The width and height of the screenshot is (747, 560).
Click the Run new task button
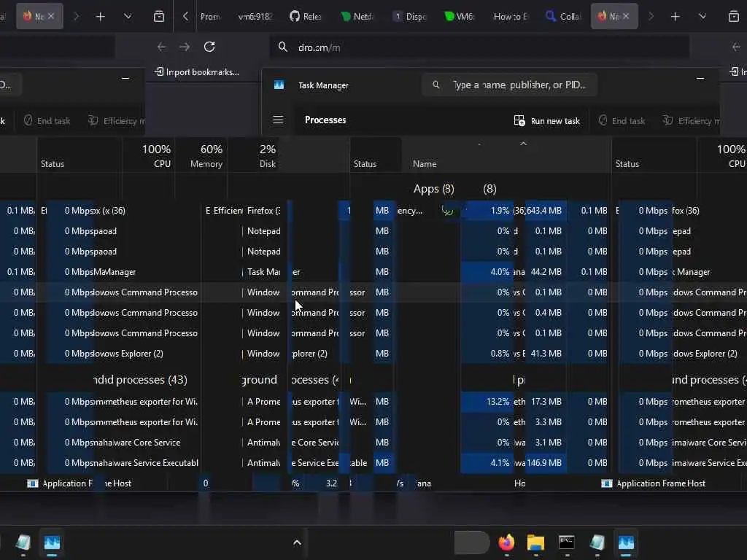(547, 121)
